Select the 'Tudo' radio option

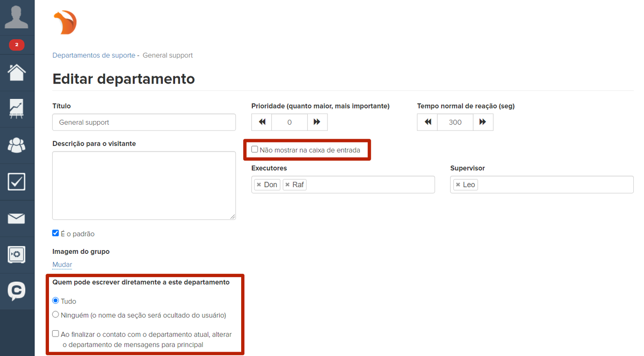(55, 301)
